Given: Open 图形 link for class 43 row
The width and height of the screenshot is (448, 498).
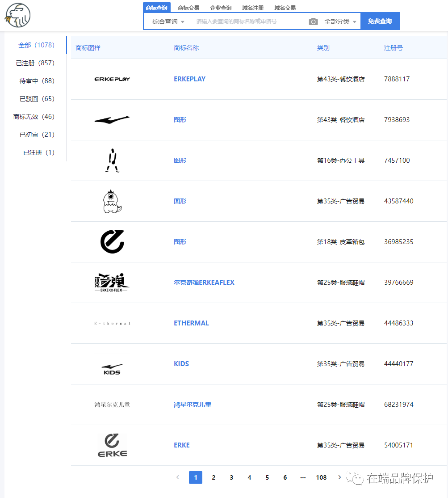Looking at the screenshot, I should 180,120.
